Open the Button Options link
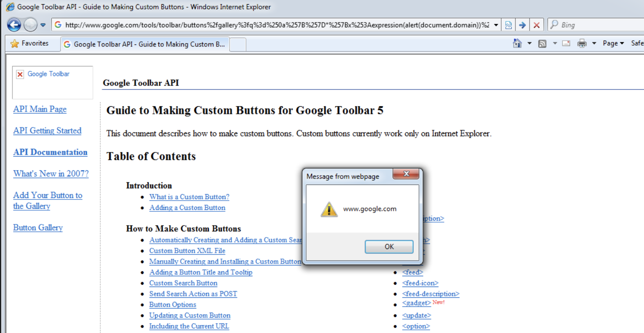This screenshot has width=644, height=333. [173, 304]
